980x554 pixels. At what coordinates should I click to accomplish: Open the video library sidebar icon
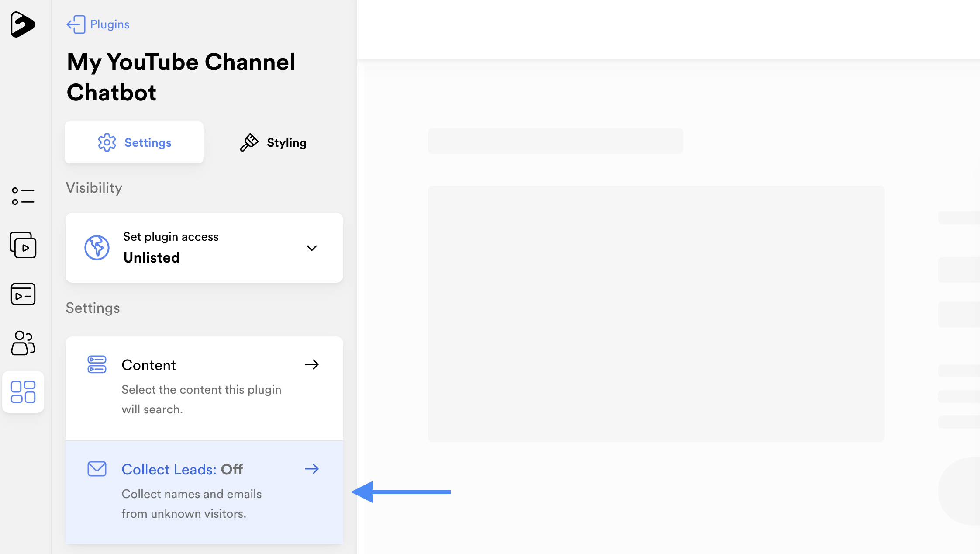(x=23, y=245)
